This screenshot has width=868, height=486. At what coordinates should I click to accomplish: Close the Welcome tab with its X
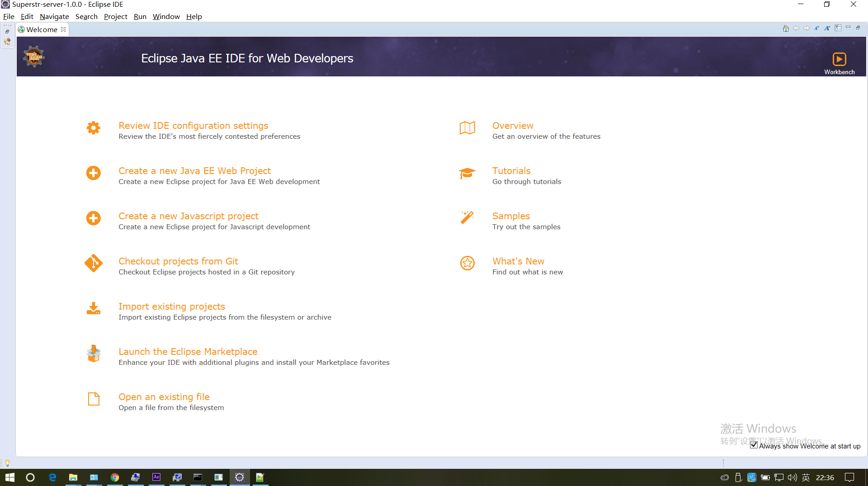(63, 29)
